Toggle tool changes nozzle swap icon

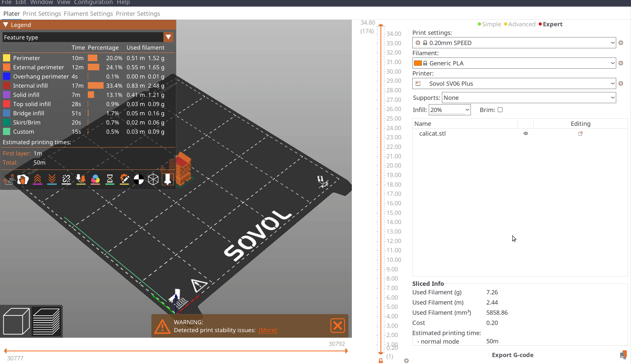81,179
